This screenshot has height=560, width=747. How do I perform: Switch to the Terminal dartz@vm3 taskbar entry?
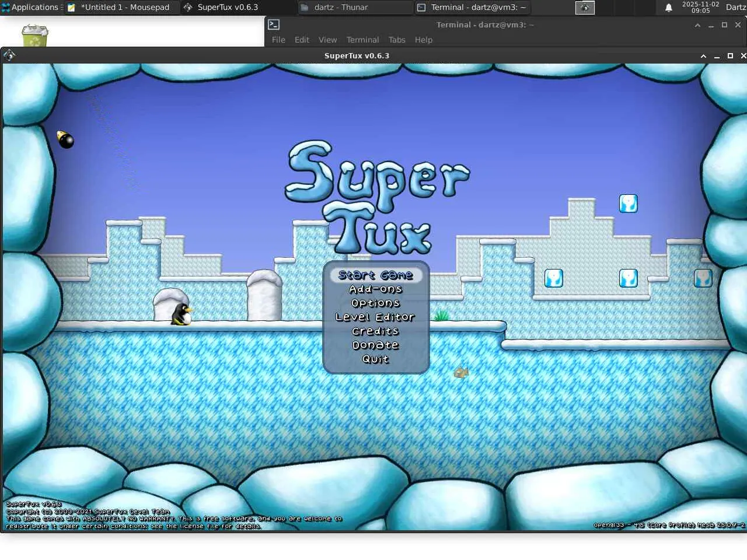click(x=472, y=7)
